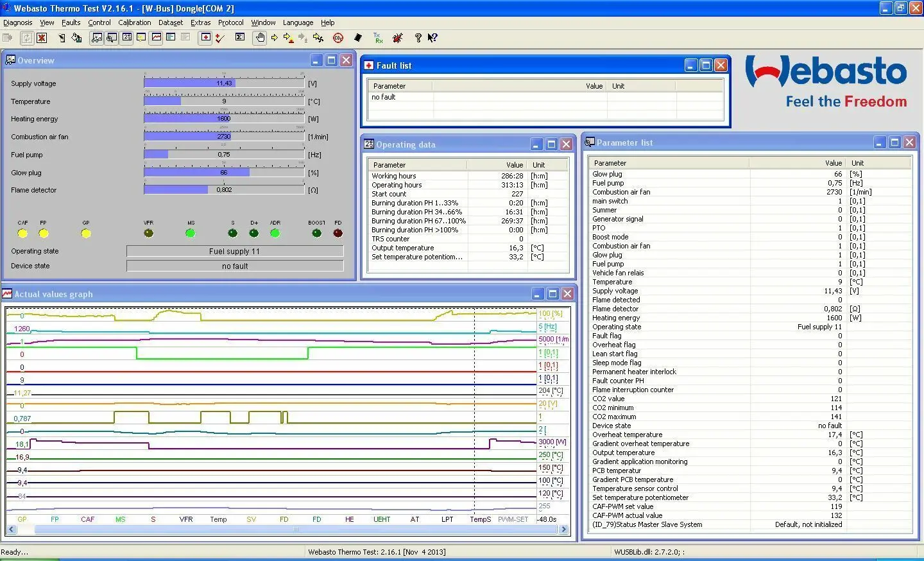Image resolution: width=924 pixels, height=561 pixels.
Task: Click the CO2 calibration toolbar icon
Action: tap(338, 38)
